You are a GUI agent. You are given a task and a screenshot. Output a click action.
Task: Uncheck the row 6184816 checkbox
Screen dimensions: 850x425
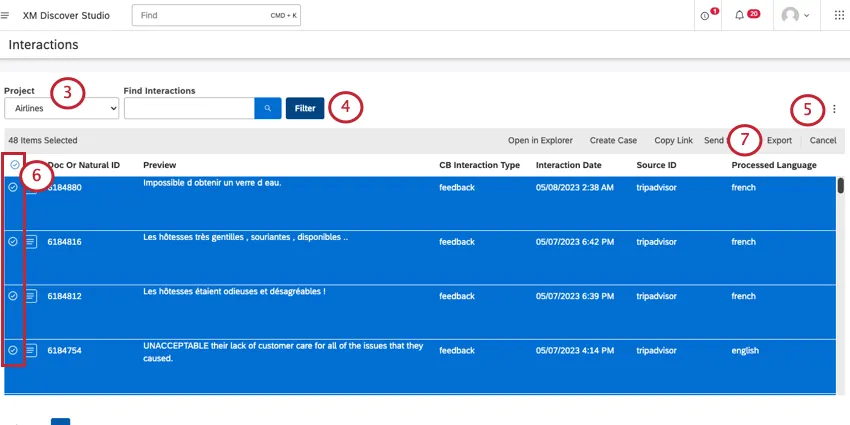[x=13, y=241]
